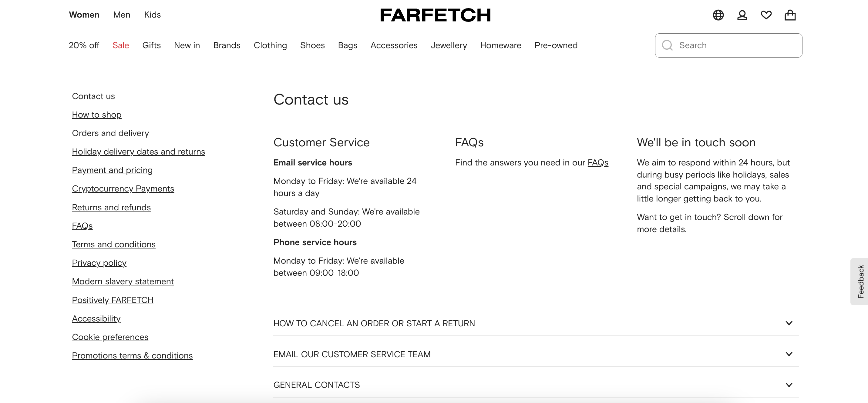
Task: Select the Women menu tab
Action: pyautogui.click(x=84, y=15)
